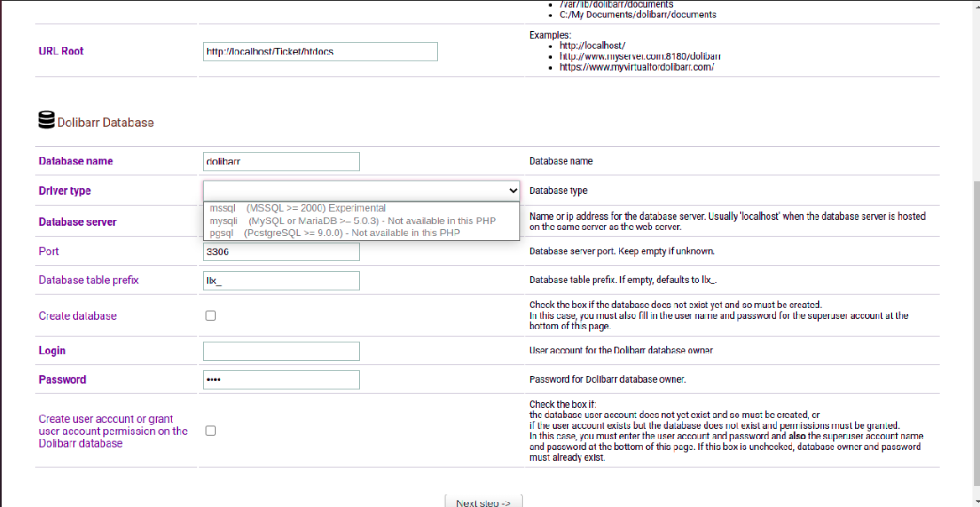Focus the Password input field
This screenshot has width=980, height=507.
[281, 379]
